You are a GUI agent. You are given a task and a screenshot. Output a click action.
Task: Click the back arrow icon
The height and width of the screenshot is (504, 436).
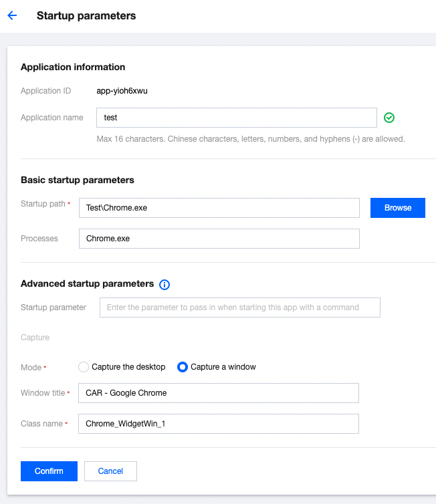click(x=11, y=15)
